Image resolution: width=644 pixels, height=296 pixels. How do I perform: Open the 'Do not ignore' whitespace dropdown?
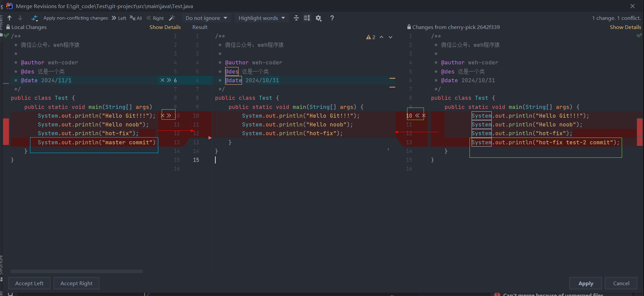[206, 18]
